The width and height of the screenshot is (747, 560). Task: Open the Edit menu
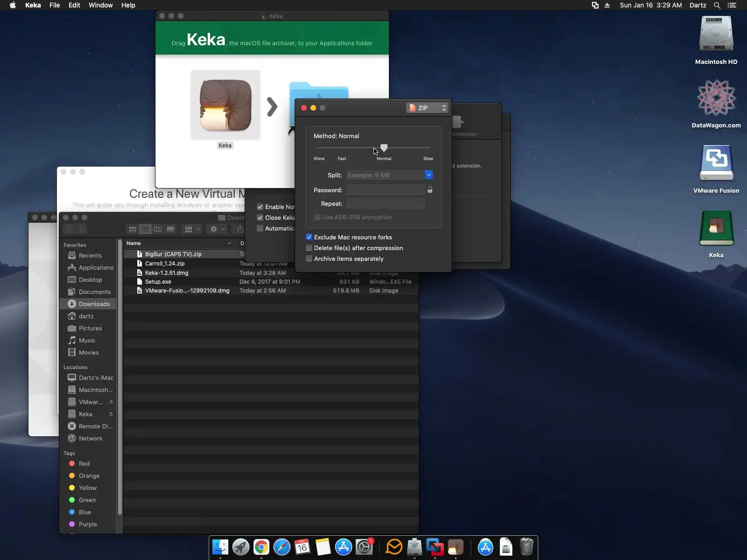pyautogui.click(x=74, y=5)
